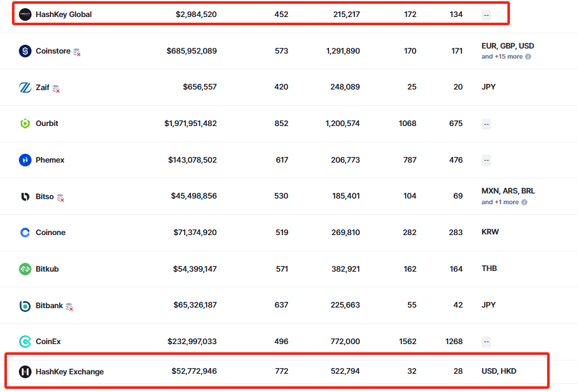
Task: Click the '--' fiat badge in HashKey Global row
Action: (x=486, y=14)
